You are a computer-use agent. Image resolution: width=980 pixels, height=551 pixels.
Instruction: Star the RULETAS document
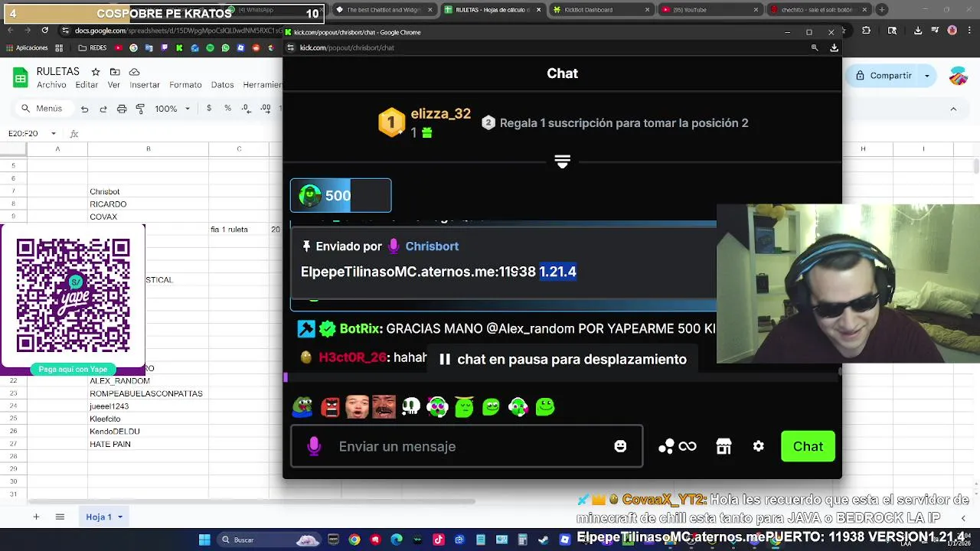pyautogui.click(x=97, y=72)
